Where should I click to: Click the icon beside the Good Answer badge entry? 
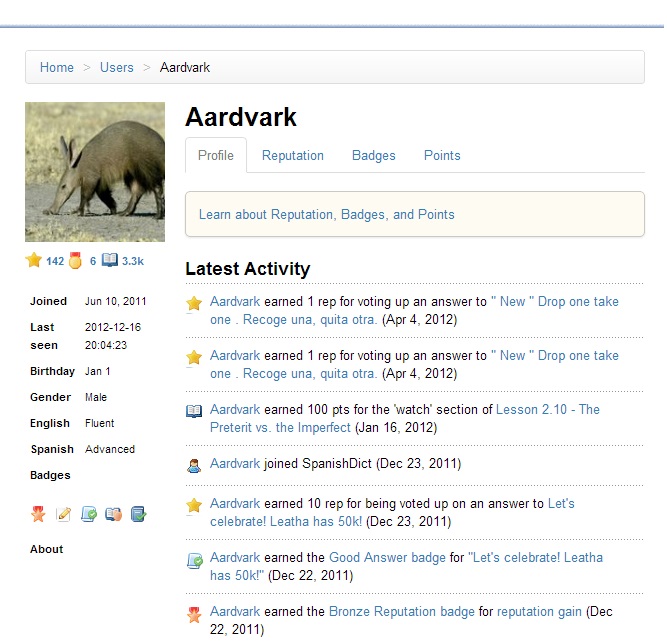click(194, 560)
